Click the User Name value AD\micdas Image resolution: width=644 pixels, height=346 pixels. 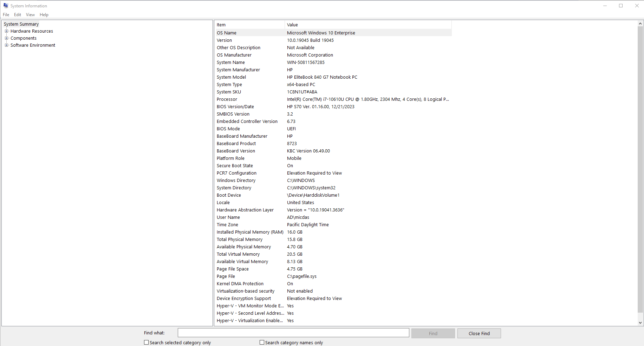[x=298, y=217]
